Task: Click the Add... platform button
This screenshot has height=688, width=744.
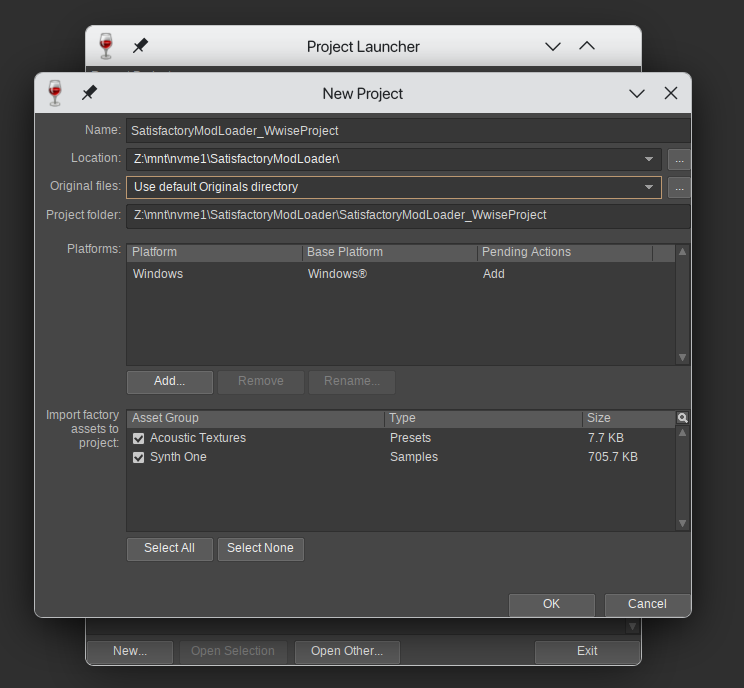Action: 170,382
